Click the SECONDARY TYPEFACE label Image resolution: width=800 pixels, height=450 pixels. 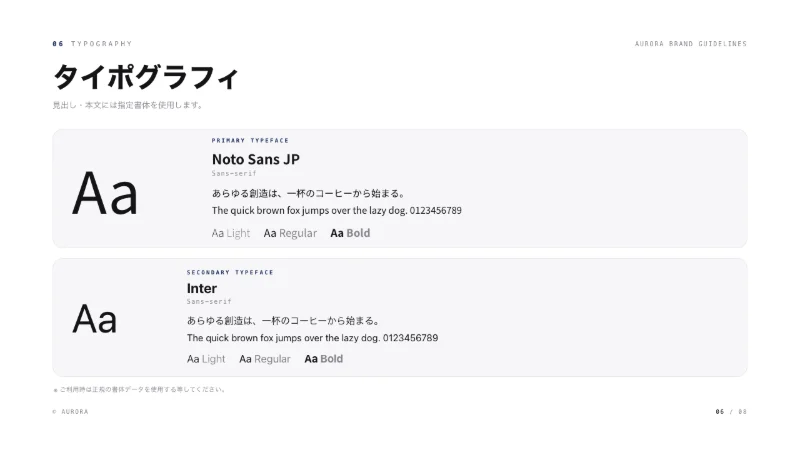(230, 272)
